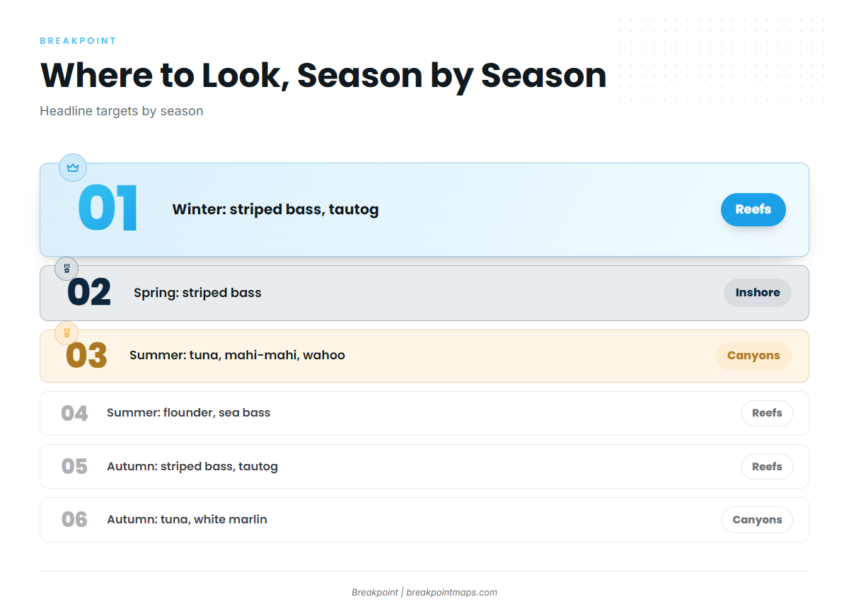This screenshot has width=849, height=616.
Task: Click the Reefs badge on Summer flounder row
Action: [x=767, y=413]
